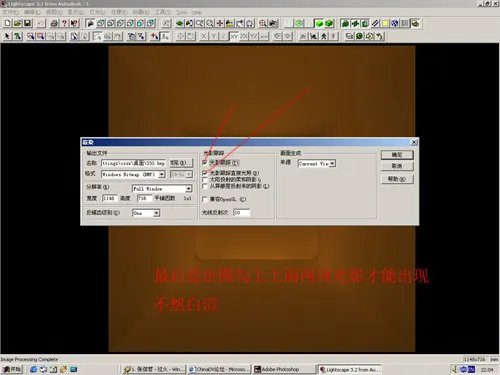The height and width of the screenshot is (375, 500).
Task: Open the Windows Bitmap (BMP) format dropdown
Action: (x=162, y=174)
